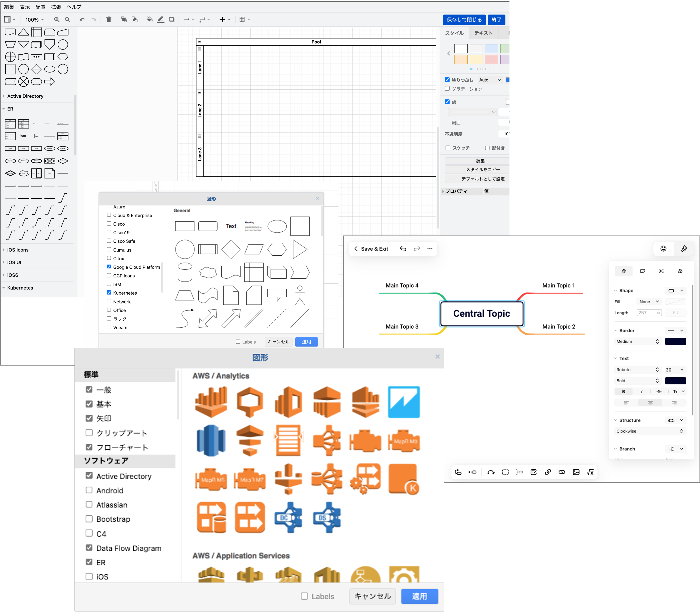Open the emoji sticker panel icon
Screen dimensions: 700x612
point(663,249)
